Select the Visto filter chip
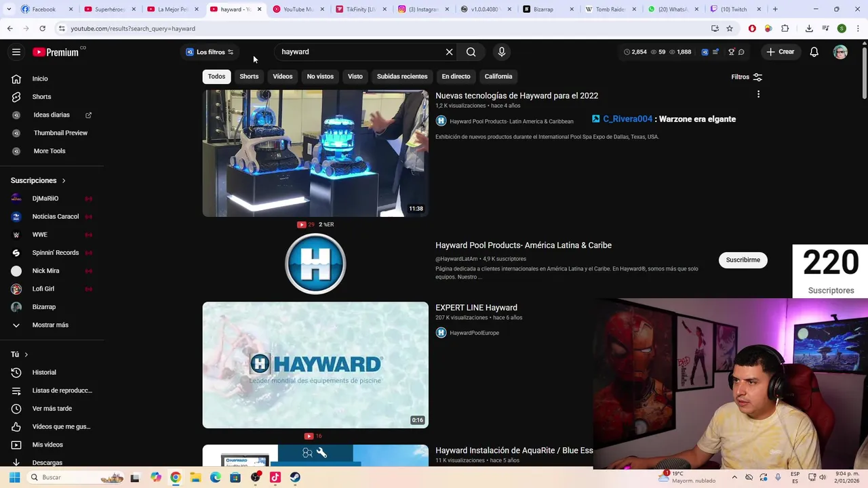 pos(355,77)
